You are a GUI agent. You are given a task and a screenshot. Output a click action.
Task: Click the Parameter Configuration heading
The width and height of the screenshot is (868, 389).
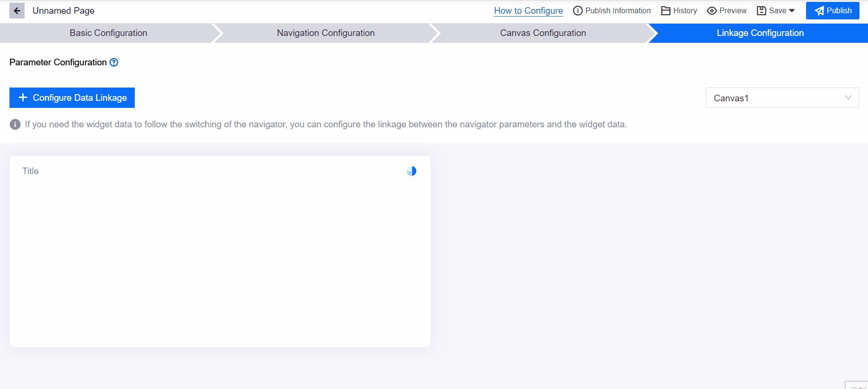58,62
